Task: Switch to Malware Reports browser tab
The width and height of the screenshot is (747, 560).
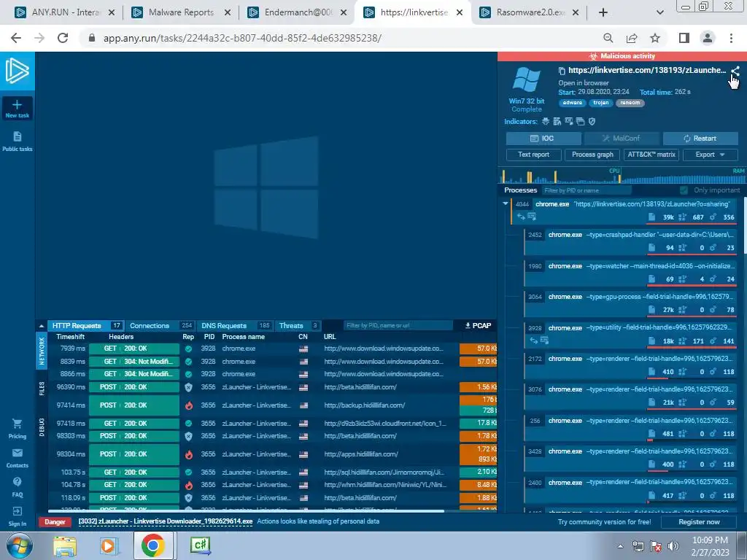Action: coord(181,12)
